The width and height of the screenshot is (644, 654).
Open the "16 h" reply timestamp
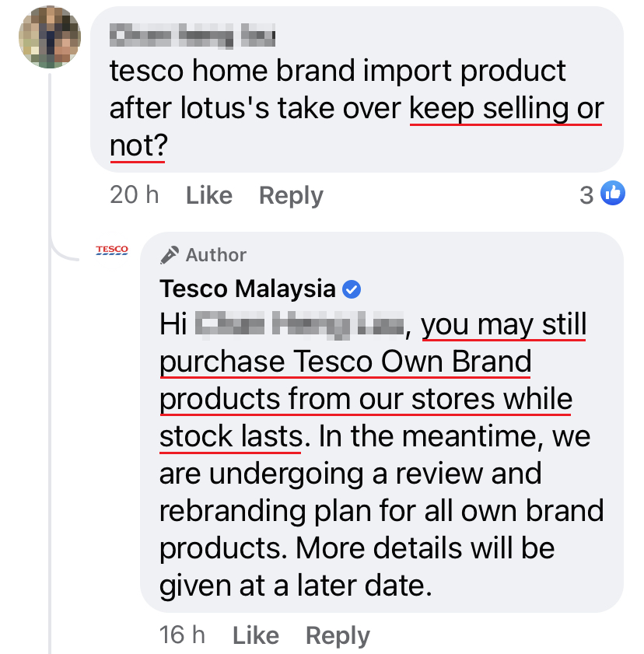182,635
